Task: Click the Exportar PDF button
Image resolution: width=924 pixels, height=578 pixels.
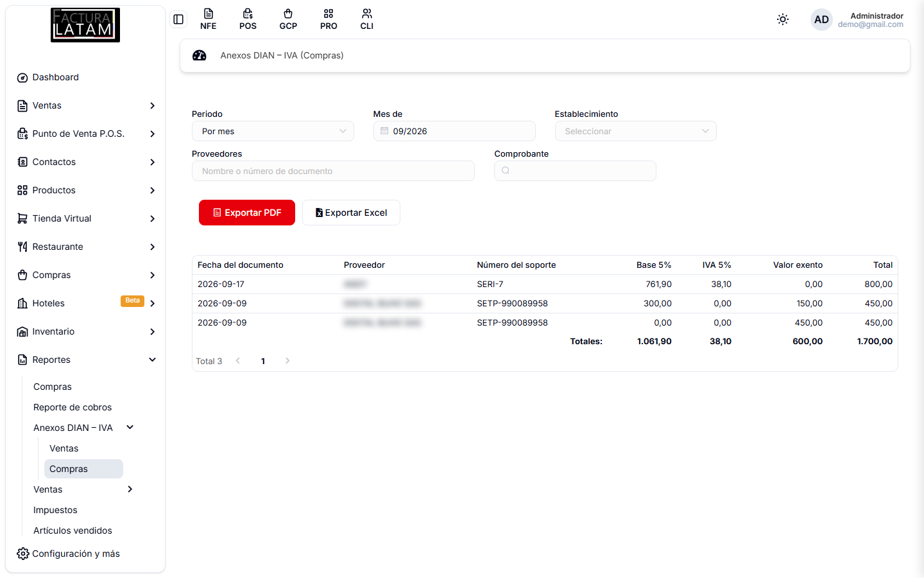Action: tap(247, 213)
